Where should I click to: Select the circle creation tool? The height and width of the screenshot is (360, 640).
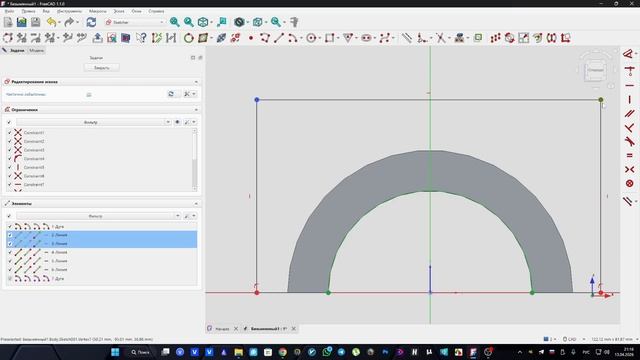(x=311, y=38)
